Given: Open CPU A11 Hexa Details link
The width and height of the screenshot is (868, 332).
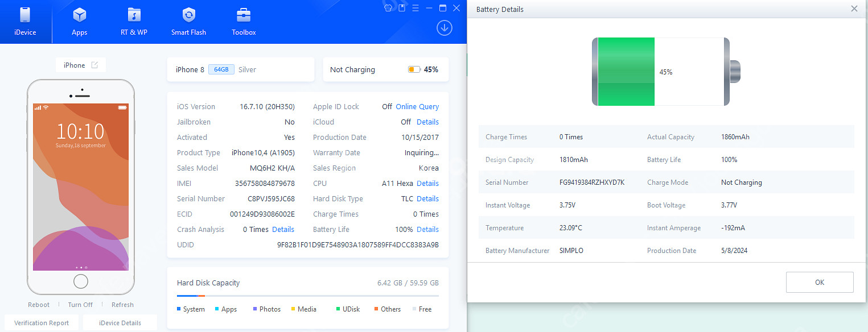Looking at the screenshot, I should (x=427, y=183).
